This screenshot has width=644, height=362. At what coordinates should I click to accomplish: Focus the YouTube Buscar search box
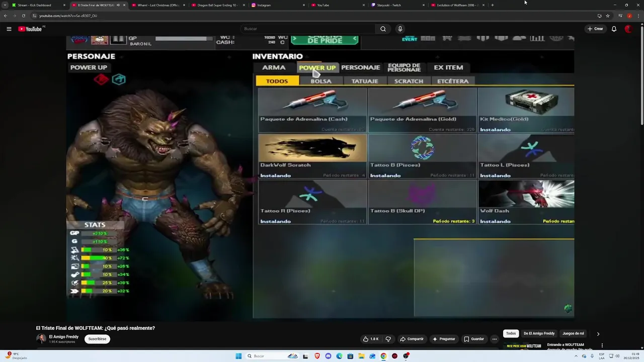[x=308, y=29]
